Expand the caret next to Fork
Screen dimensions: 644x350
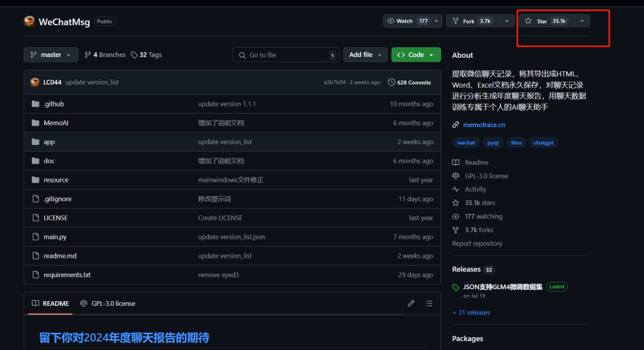(x=507, y=21)
